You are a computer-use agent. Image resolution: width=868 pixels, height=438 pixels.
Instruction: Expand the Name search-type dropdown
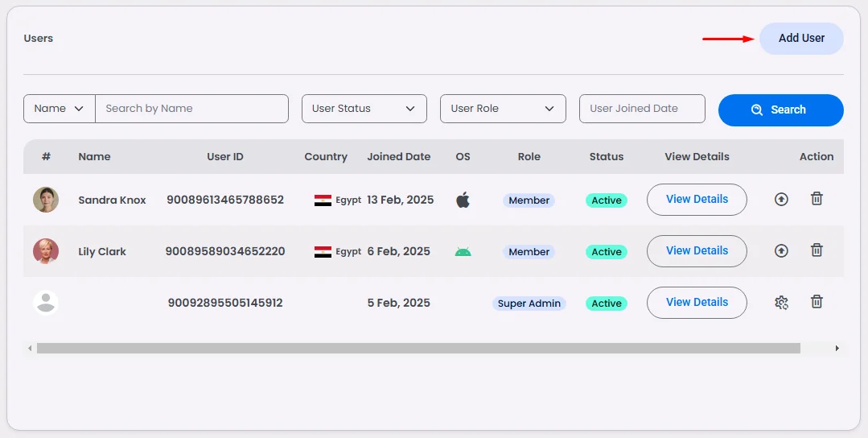click(x=60, y=109)
